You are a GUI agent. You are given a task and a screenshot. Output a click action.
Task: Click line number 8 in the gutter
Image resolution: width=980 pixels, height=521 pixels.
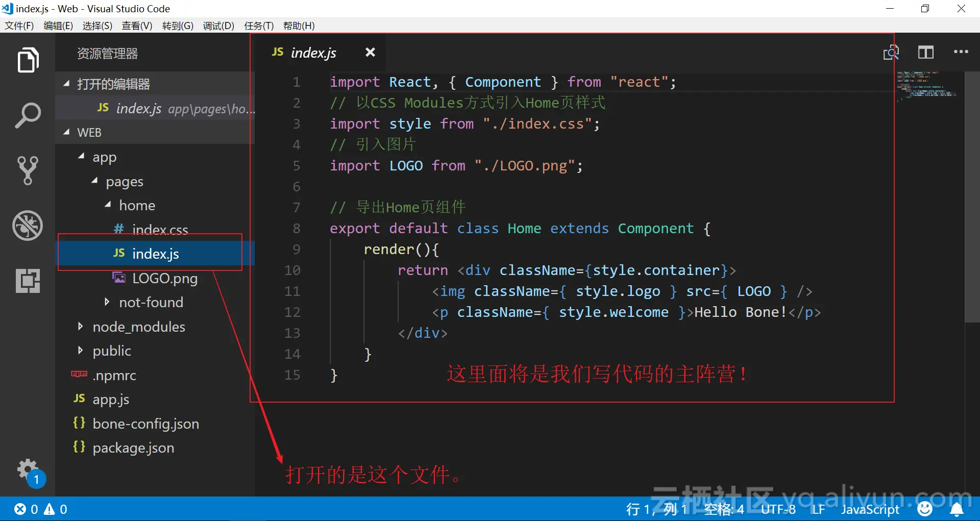coord(296,228)
